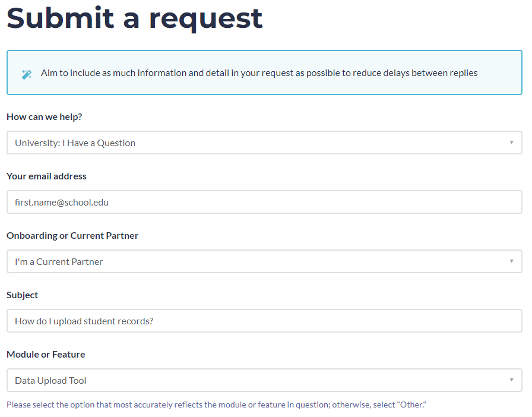Click the "Subject" field label
532x417 pixels.
point(22,295)
